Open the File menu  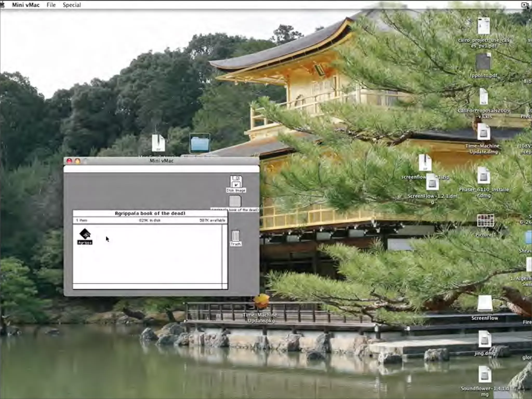pyautogui.click(x=51, y=5)
